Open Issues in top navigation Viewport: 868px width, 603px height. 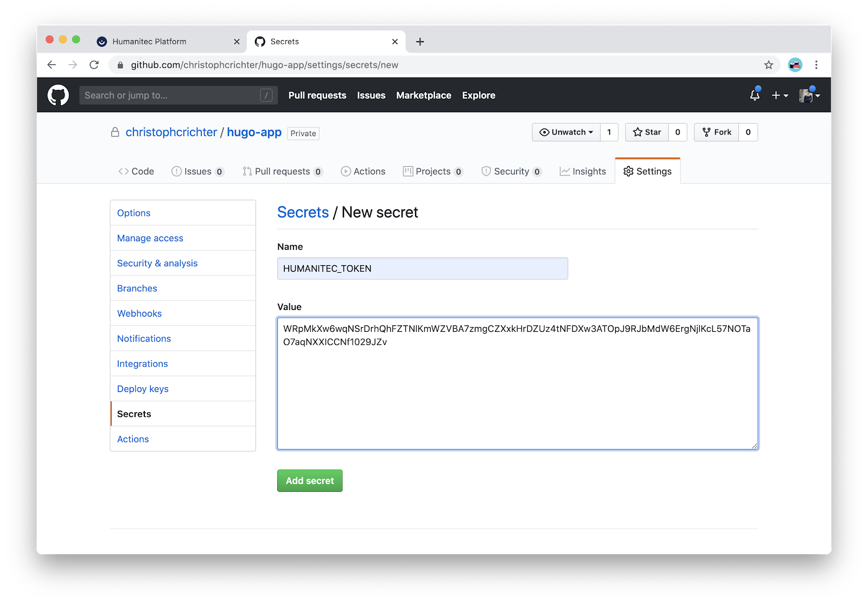click(371, 95)
